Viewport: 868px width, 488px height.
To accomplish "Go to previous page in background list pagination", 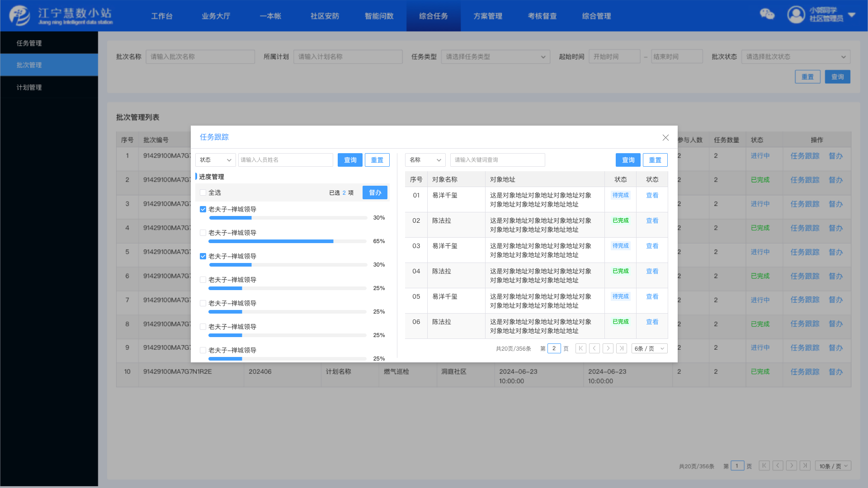I will tap(778, 466).
